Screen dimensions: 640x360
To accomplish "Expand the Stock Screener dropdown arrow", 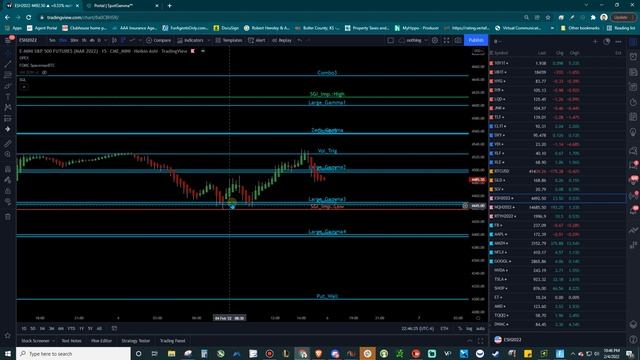I will click(x=53, y=341).
